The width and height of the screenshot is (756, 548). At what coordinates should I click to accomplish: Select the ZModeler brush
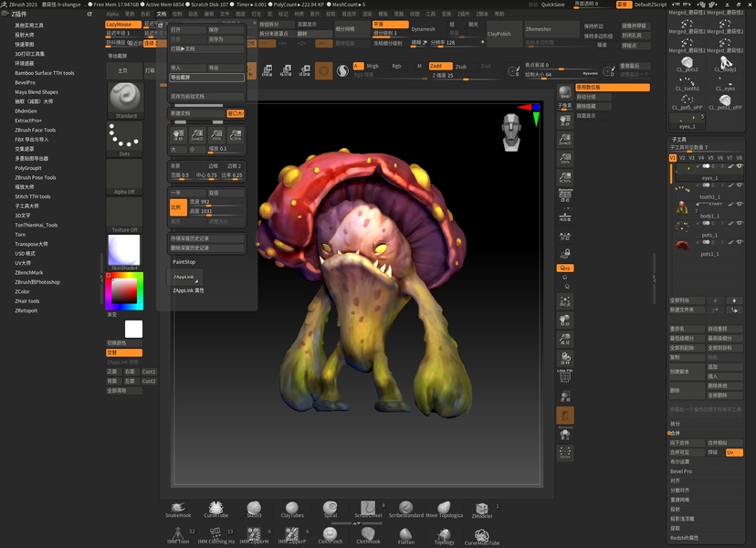coord(482,510)
